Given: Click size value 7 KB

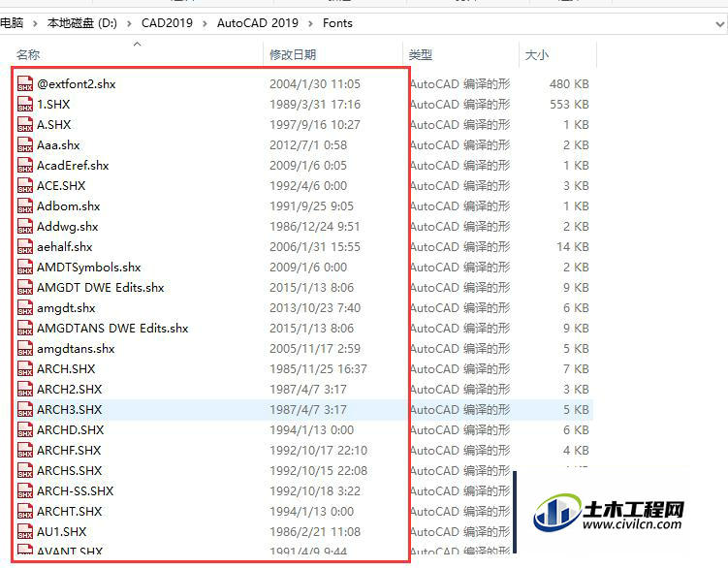Looking at the screenshot, I should 576,368.
